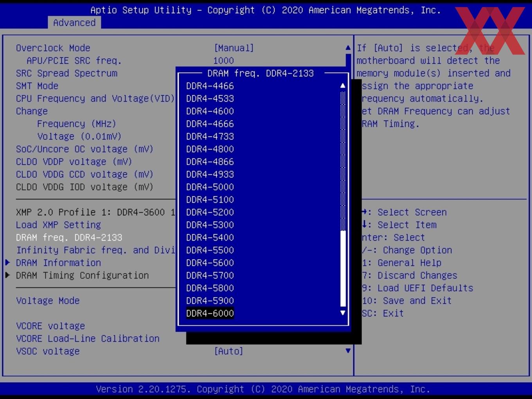Pick DDR4-4733 from the DRAM list
Viewport: 532px width, 399px height.
[210, 137]
